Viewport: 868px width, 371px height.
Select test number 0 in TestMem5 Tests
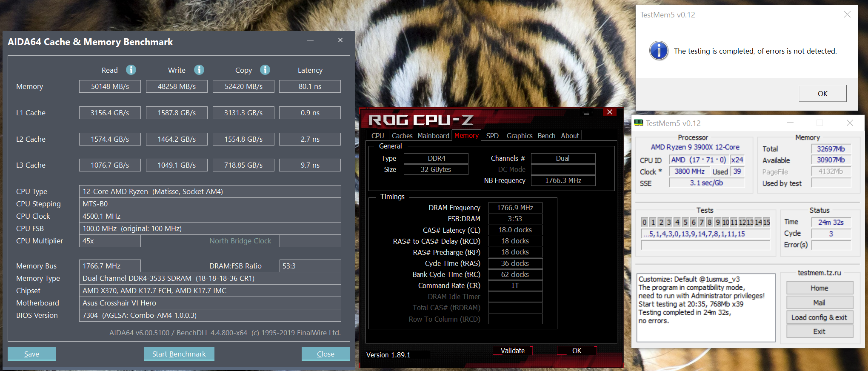coord(645,222)
